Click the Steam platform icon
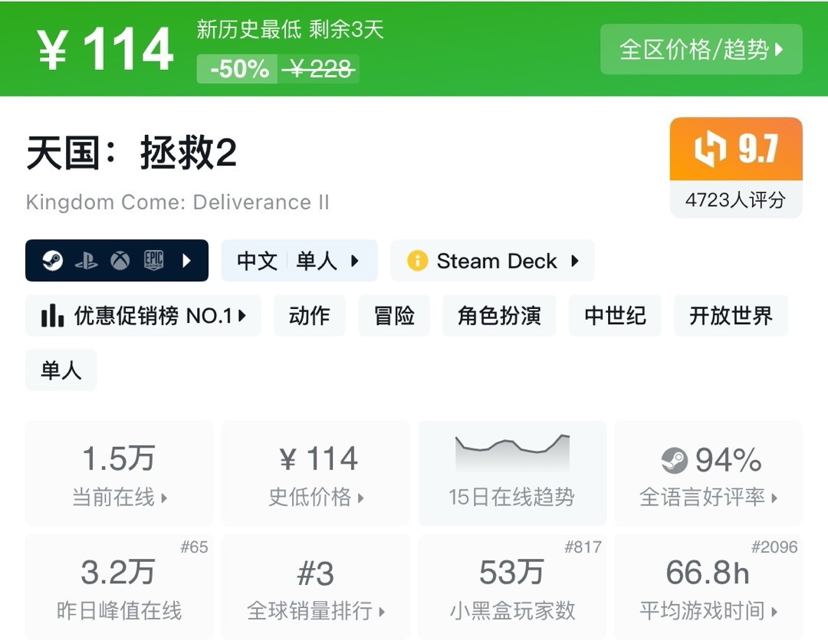Viewport: 828px width, 644px height. (53, 261)
